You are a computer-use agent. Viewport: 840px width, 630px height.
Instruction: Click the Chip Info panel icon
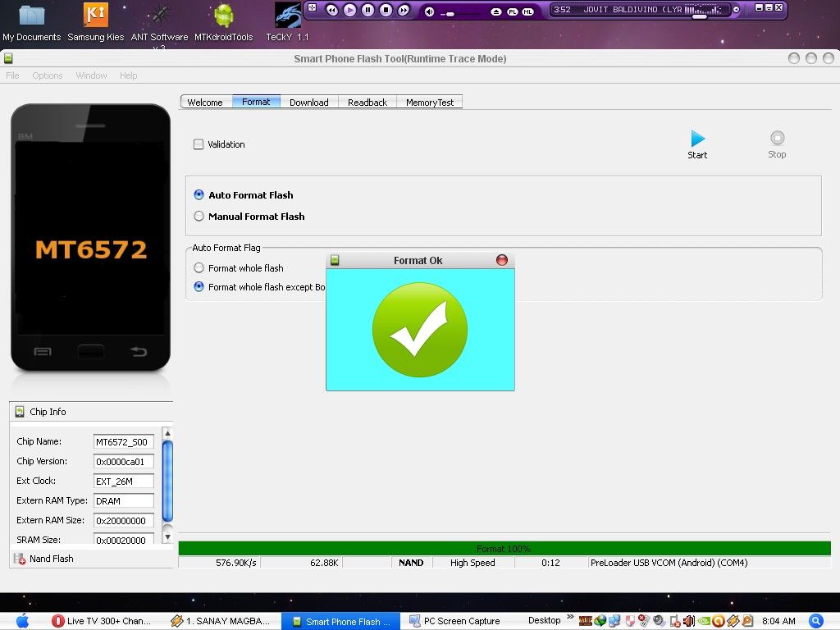[x=21, y=412]
